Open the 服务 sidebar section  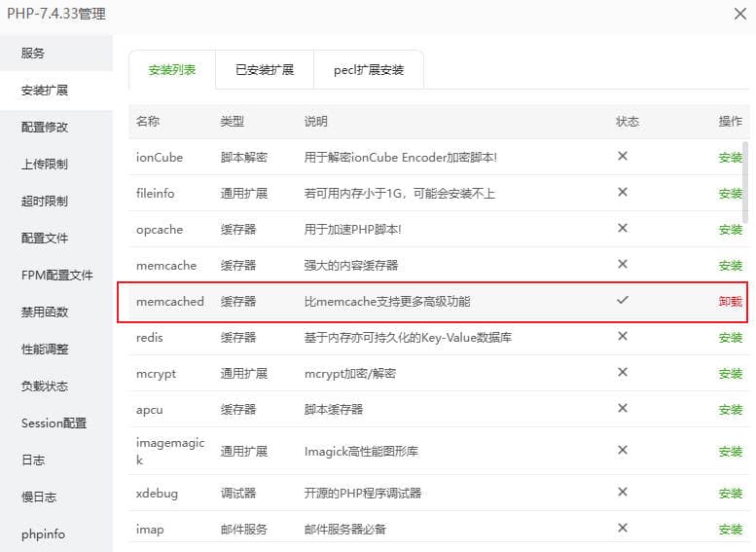click(56, 54)
